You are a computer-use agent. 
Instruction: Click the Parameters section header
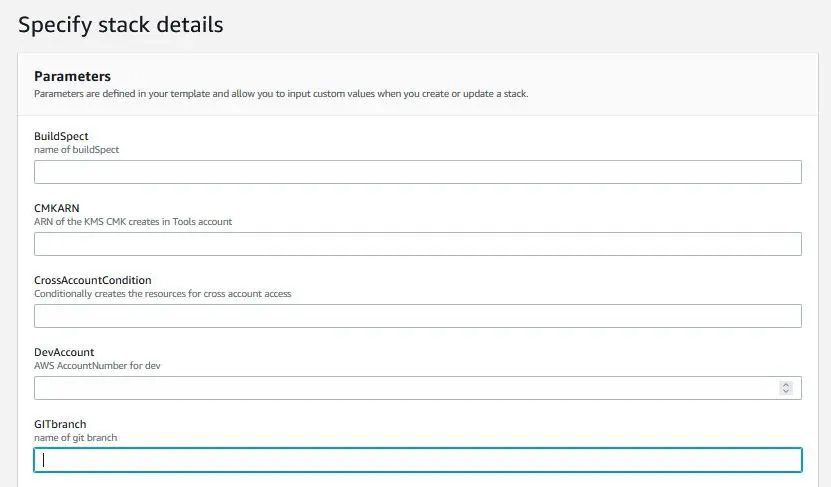(x=72, y=76)
